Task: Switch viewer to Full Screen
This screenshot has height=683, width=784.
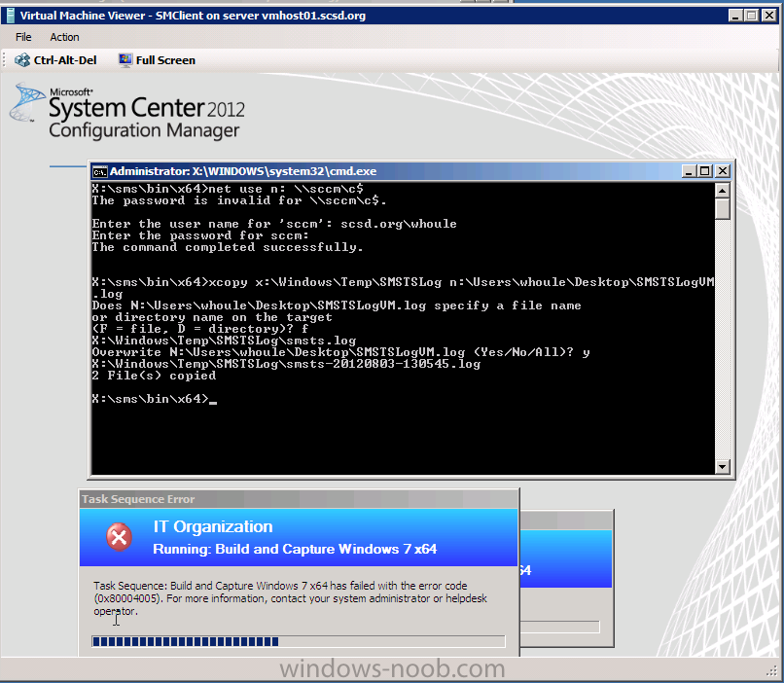Action: (x=157, y=60)
